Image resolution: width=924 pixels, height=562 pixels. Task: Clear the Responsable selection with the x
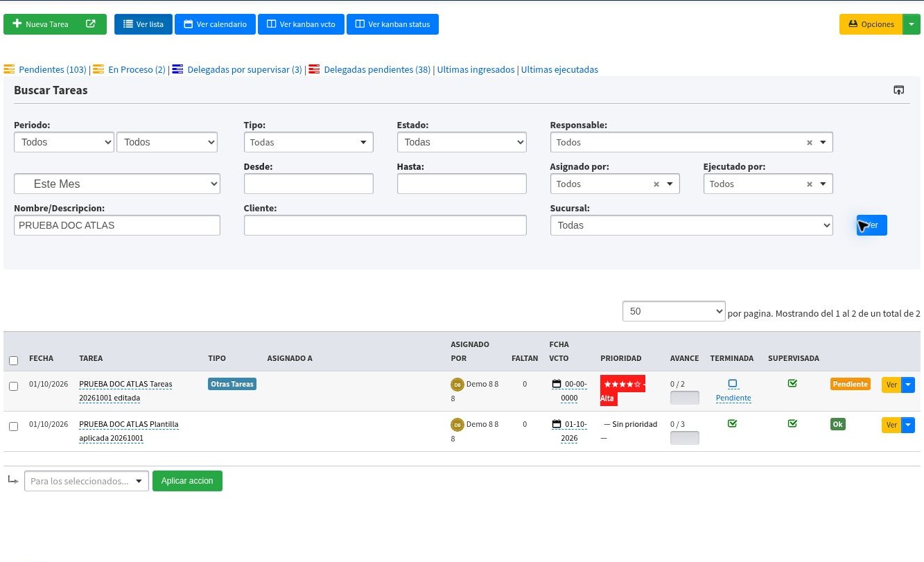[x=809, y=143]
